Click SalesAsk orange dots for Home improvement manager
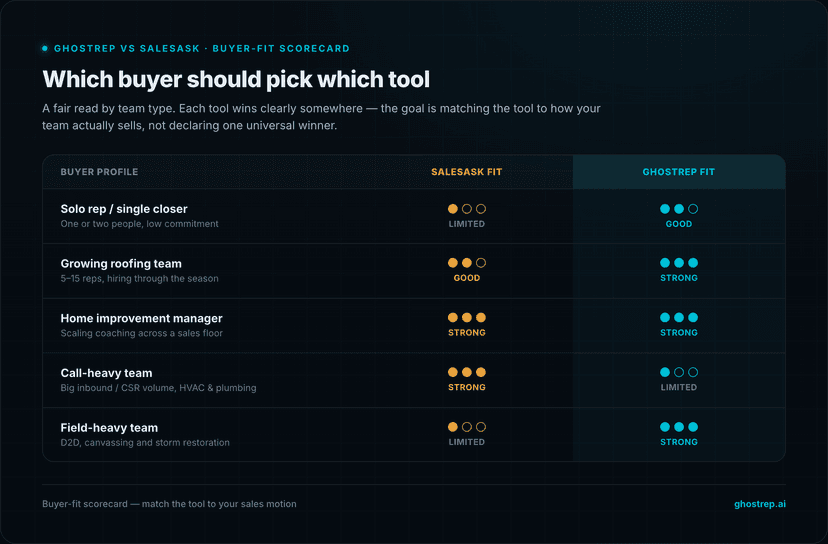 [467, 317]
